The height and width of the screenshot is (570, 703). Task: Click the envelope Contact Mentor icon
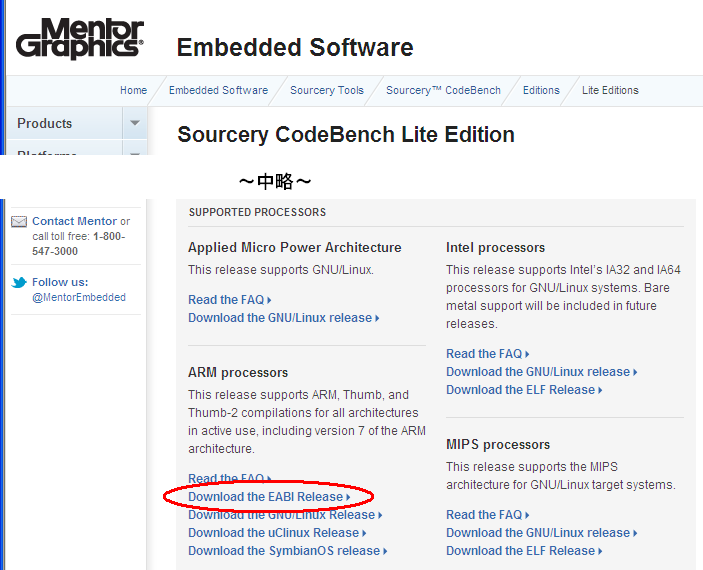coord(19,222)
